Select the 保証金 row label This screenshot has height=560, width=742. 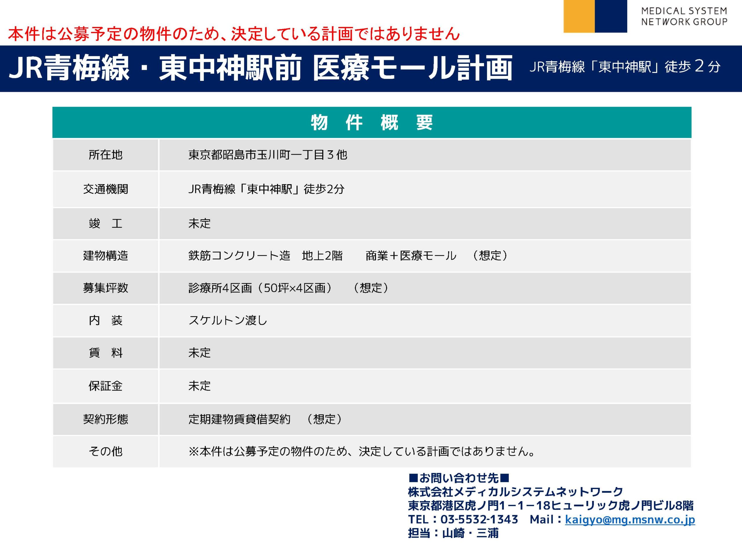105,386
